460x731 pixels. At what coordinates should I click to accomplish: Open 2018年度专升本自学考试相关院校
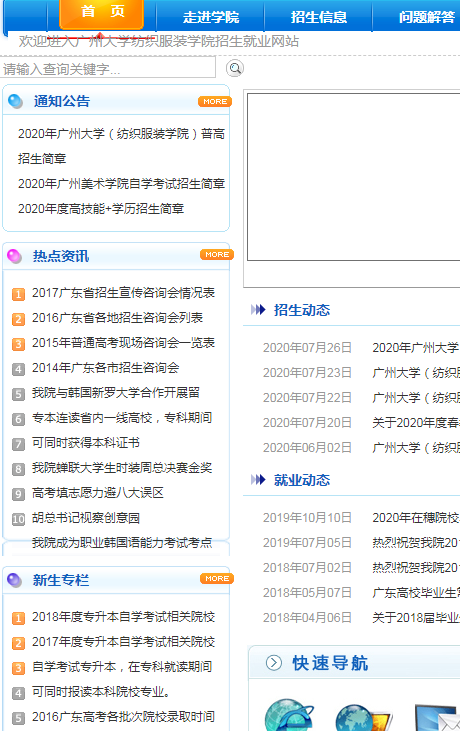[x=123, y=617]
